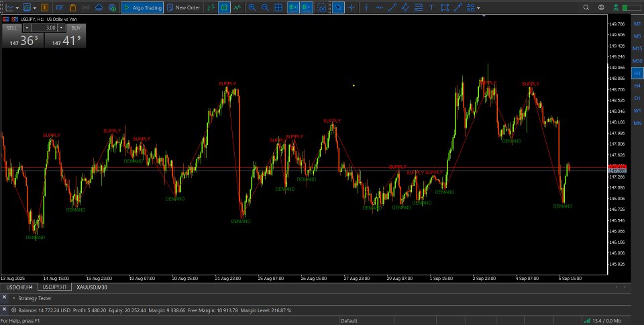
Task: Expand the graphical objects dropdown arrow
Action: tap(478, 8)
